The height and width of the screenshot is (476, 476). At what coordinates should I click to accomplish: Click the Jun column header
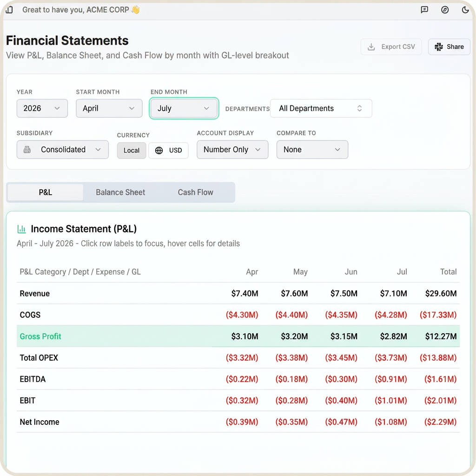[x=351, y=271]
